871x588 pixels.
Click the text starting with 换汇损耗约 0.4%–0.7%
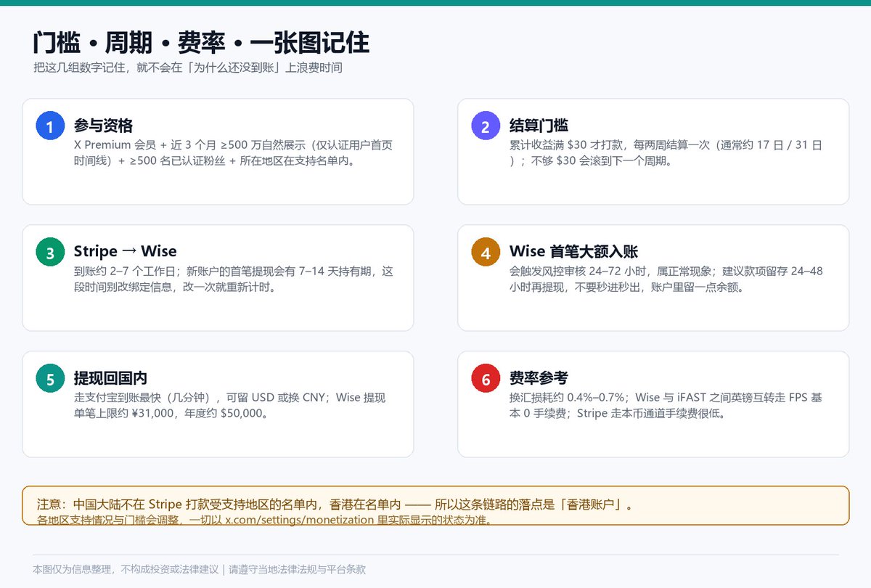click(x=666, y=406)
